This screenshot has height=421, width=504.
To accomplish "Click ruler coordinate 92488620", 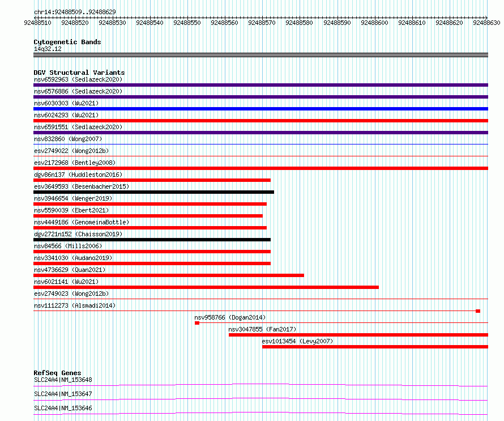I will [450, 23].
